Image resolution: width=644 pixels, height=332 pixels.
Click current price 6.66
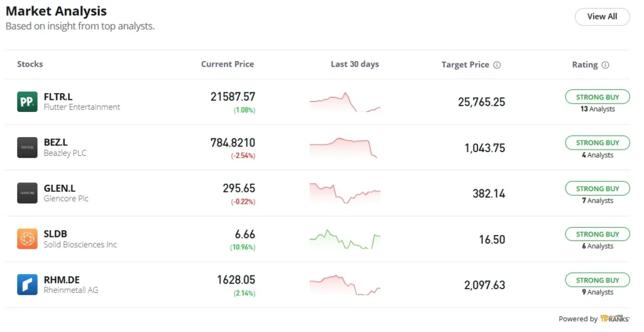pos(245,234)
